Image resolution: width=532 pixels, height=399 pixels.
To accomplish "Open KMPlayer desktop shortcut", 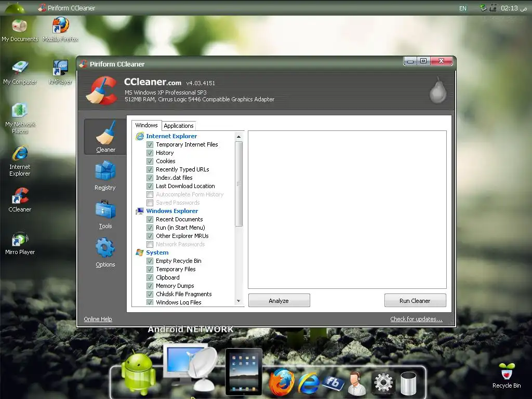I will tap(60, 73).
